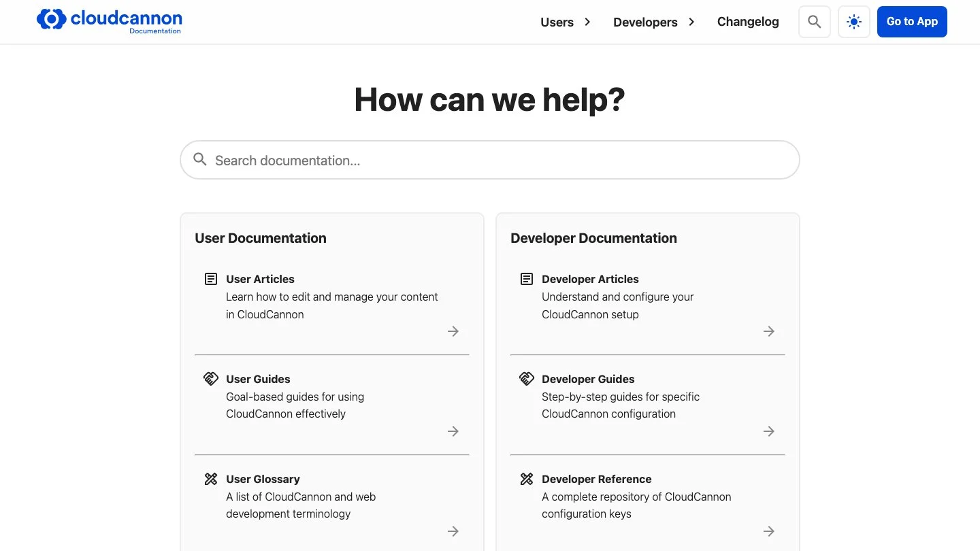The image size is (980, 551).
Task: Click text 'Learn how to edit and manage'
Action: click(298, 297)
